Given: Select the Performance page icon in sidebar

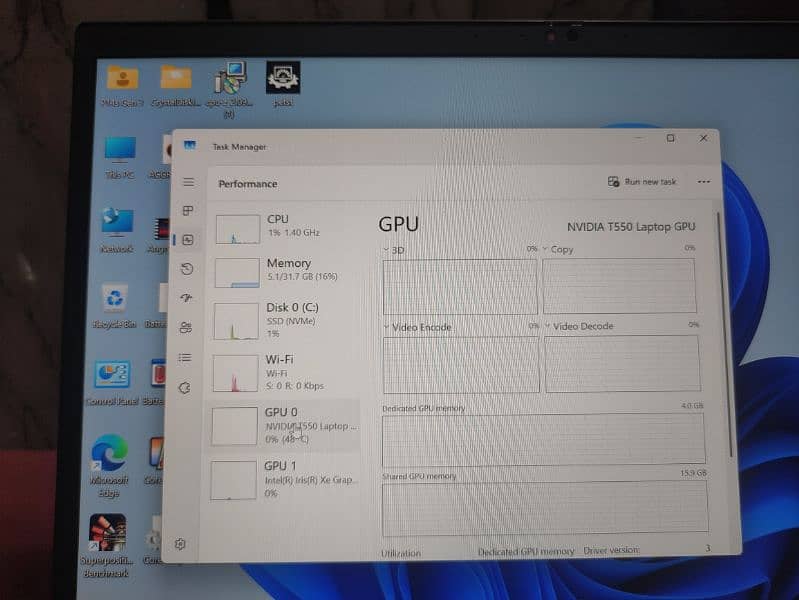Looking at the screenshot, I should click(188, 240).
